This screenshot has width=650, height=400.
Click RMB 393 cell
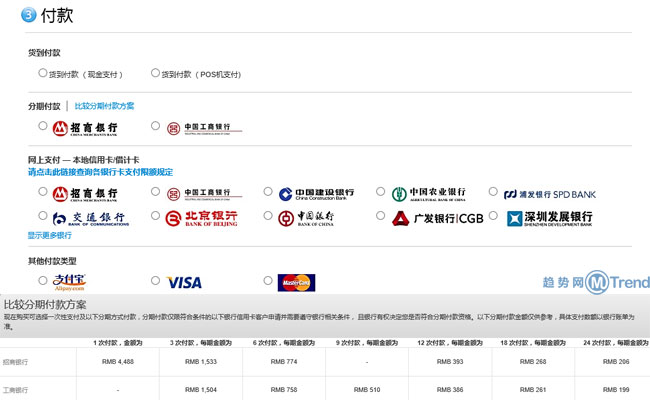click(450, 361)
